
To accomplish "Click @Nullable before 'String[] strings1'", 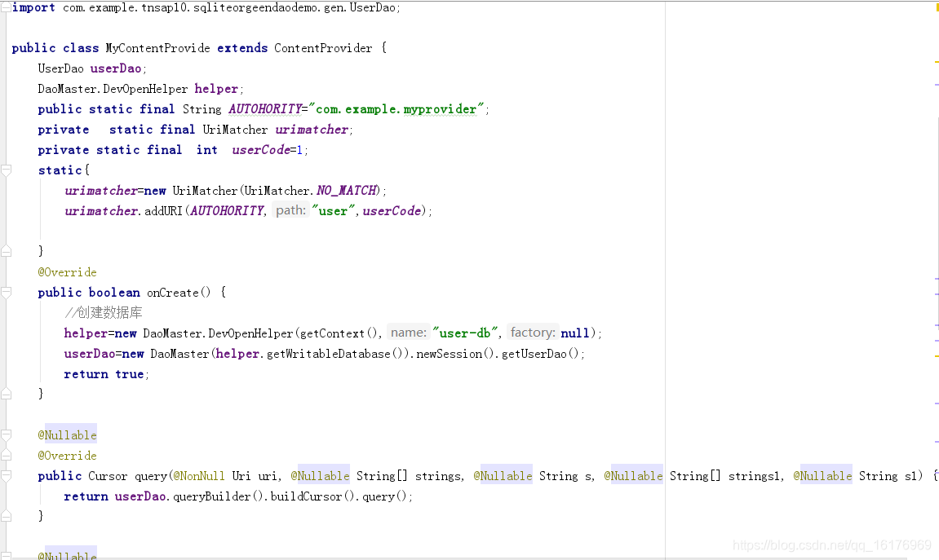I will coord(634,476).
